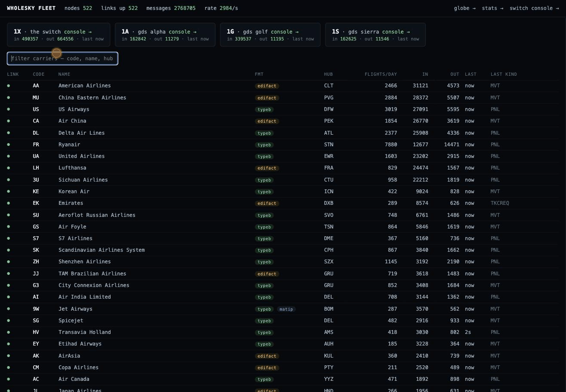Screen dimensions: 566x392
Task: Click flights/day value 7880 for Ryanair
Action: point(391,145)
